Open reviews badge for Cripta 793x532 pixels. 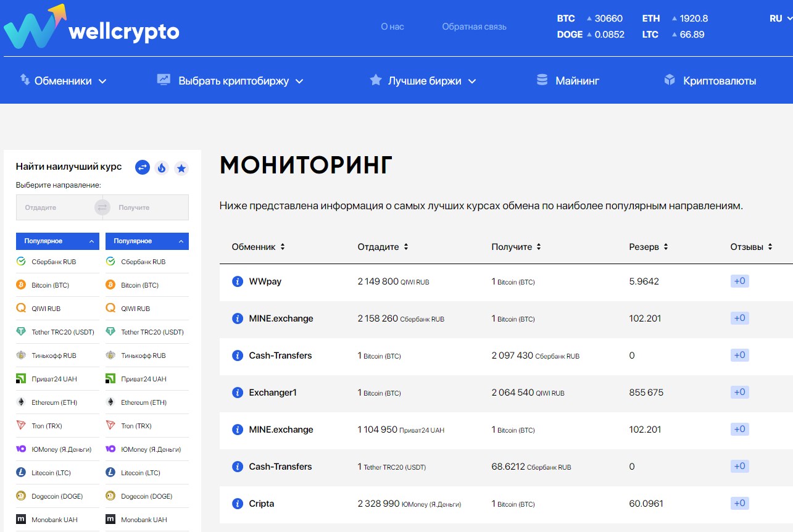(x=739, y=504)
